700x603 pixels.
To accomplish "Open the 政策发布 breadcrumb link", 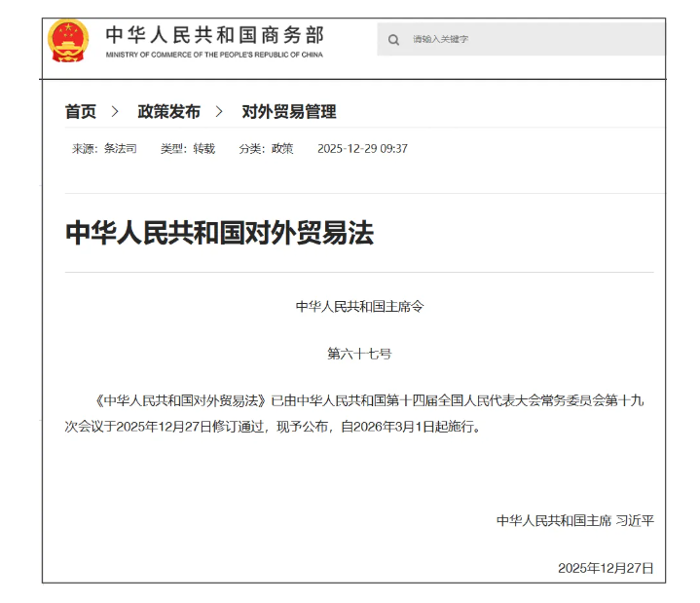I will pos(168,112).
